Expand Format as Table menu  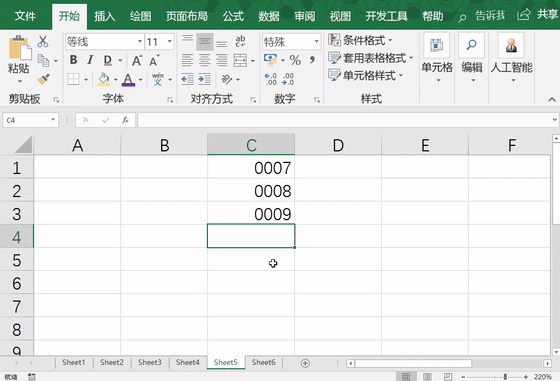tap(371, 57)
